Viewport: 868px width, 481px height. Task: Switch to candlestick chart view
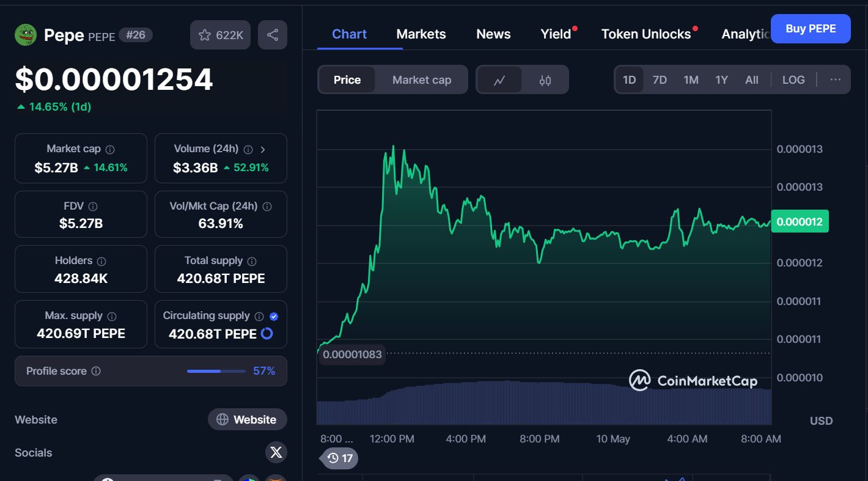tap(545, 80)
